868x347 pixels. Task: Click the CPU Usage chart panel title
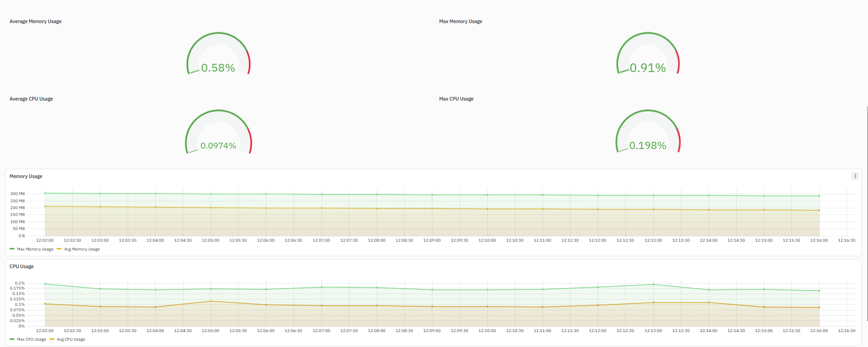[x=22, y=266]
